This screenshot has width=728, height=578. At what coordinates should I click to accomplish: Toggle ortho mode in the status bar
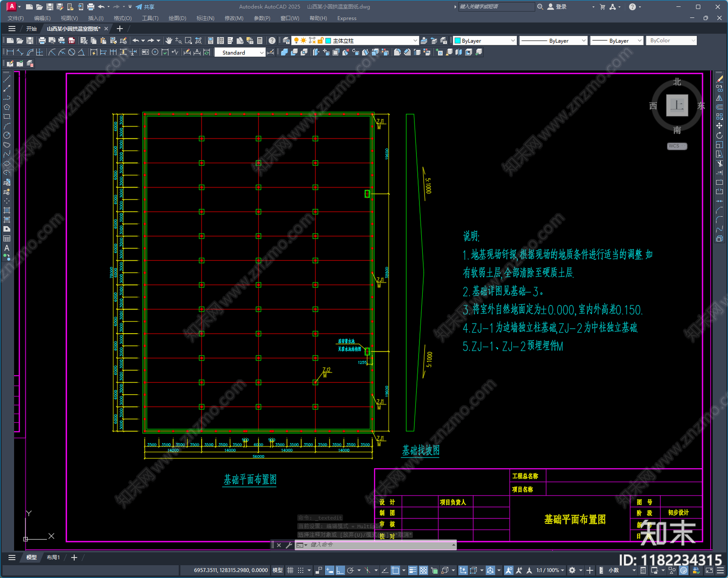[340, 570]
